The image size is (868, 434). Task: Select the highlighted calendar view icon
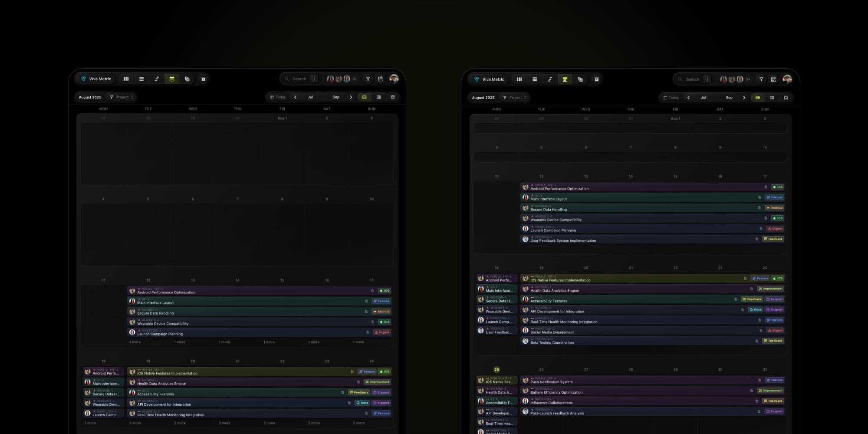coord(172,79)
